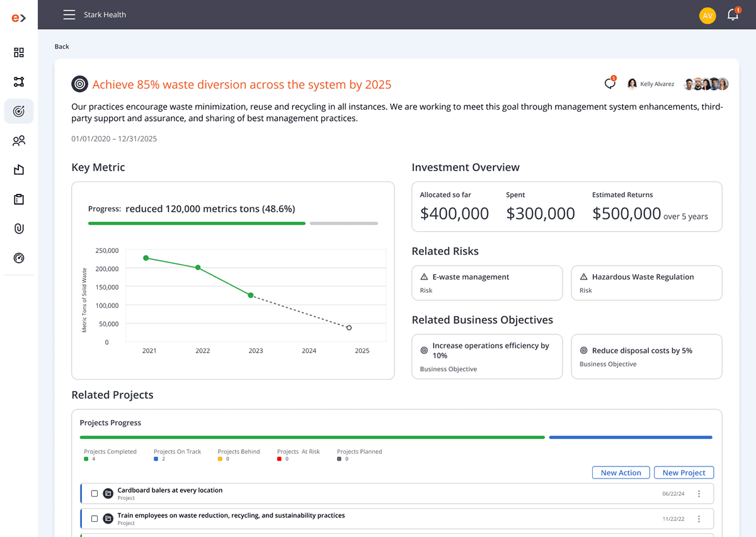Check the Cardboard balers project checkbox
The height and width of the screenshot is (537, 756).
[94, 494]
